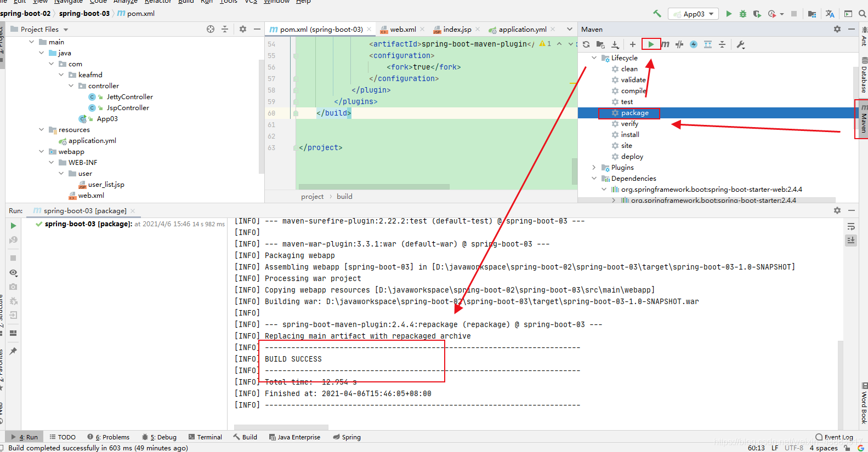Execute Maven goal via the m icon
Image resolution: width=868 pixels, height=452 pixels.
click(665, 44)
